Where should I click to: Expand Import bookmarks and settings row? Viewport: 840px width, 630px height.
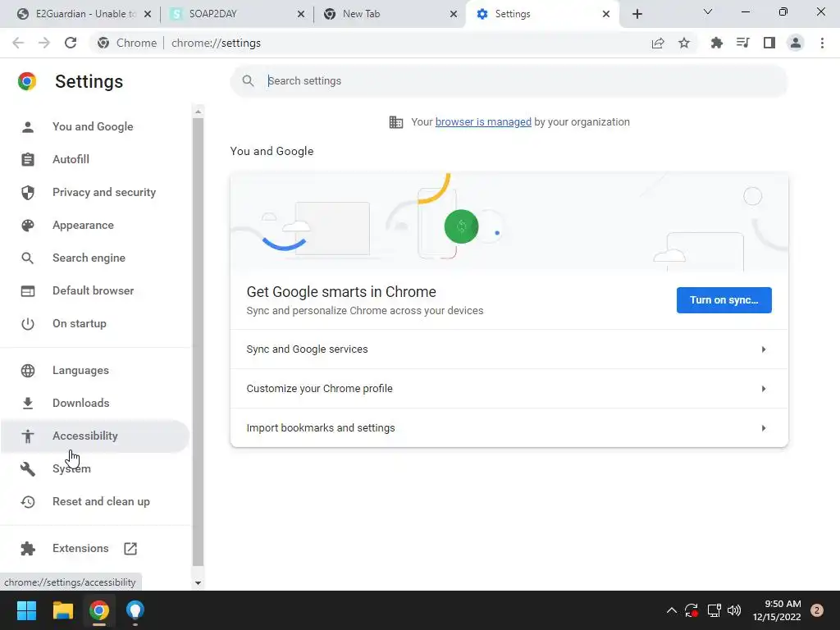click(509, 428)
